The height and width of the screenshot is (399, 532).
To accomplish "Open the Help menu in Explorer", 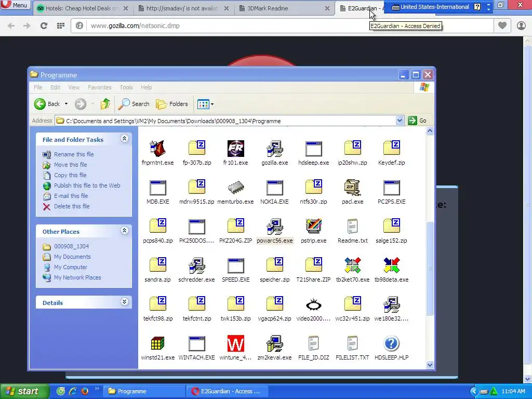I will coord(146,87).
